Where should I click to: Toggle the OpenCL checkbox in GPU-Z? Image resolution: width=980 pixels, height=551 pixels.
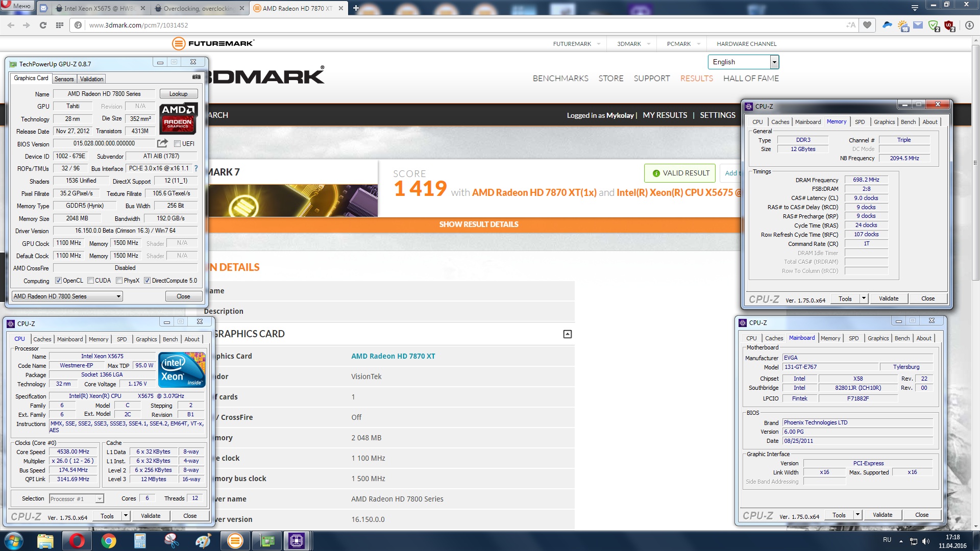click(x=58, y=281)
